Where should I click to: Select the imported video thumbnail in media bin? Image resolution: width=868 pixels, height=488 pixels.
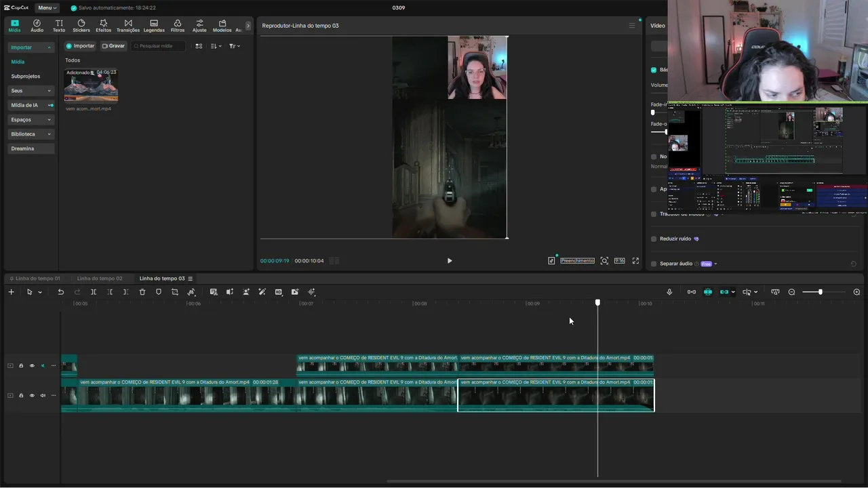pos(91,85)
